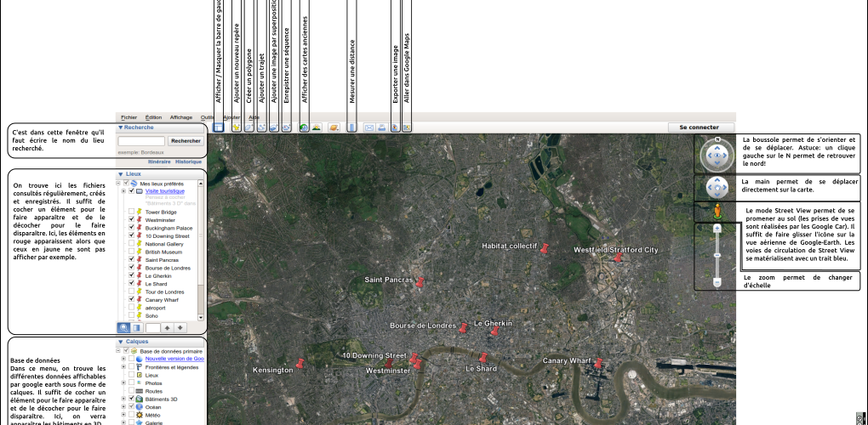Click the Se connecter button
The image size is (868, 425).
click(701, 127)
